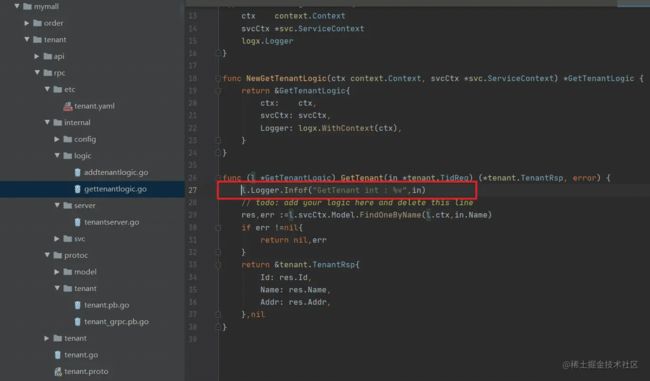The image size is (650, 381).
Task: Collapse the logic folder arrow
Action: [x=57, y=155]
